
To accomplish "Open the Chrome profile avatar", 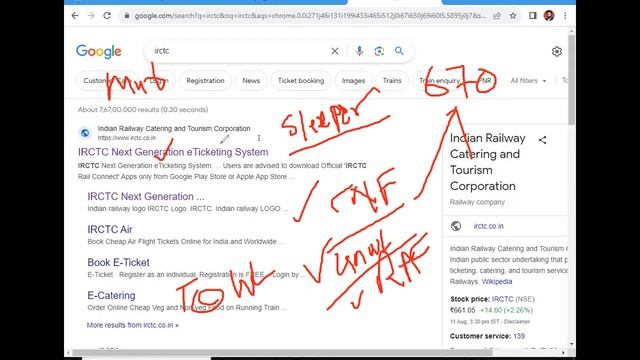I will (x=549, y=16).
